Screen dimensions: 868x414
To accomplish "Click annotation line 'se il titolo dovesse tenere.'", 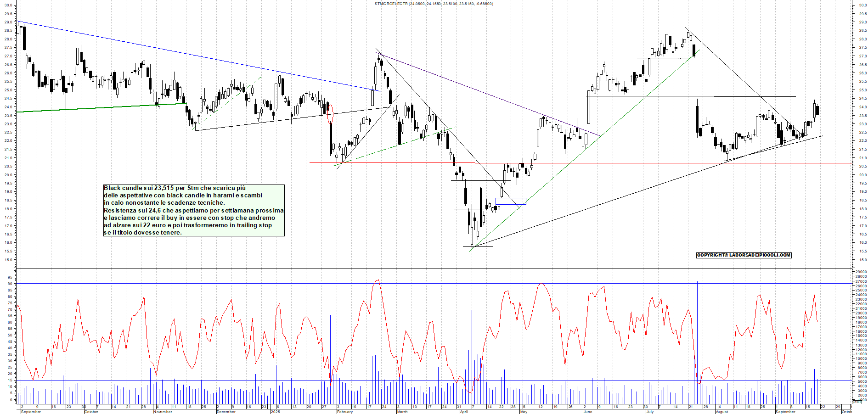I will tap(143, 232).
